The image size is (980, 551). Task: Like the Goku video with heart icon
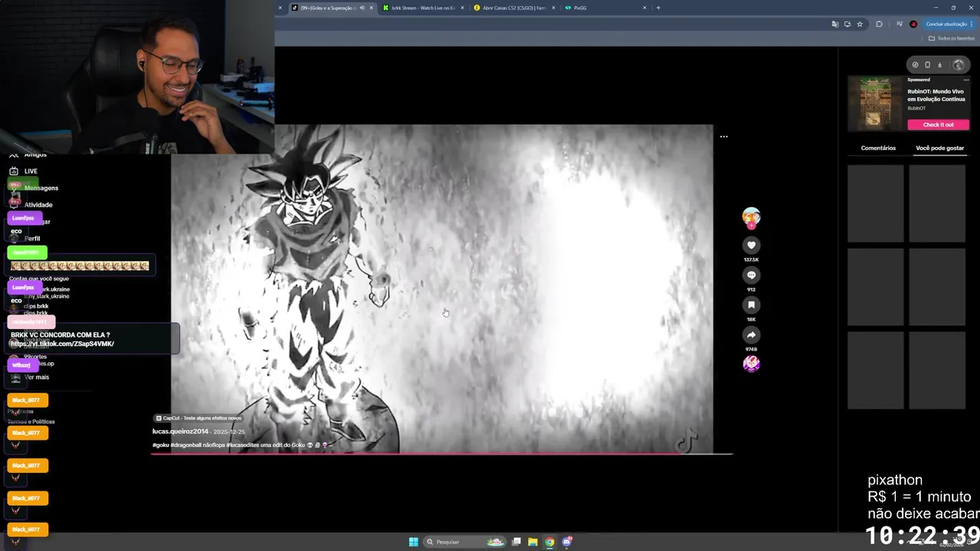[751, 245]
